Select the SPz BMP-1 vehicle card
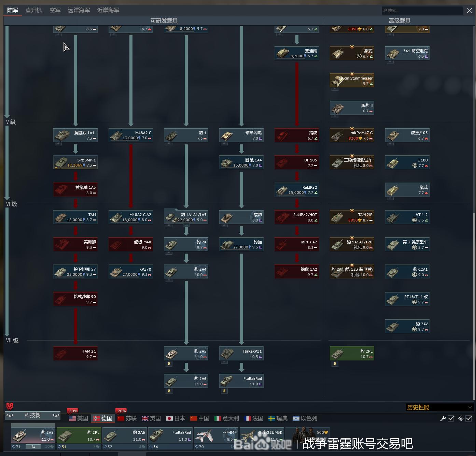 75,162
